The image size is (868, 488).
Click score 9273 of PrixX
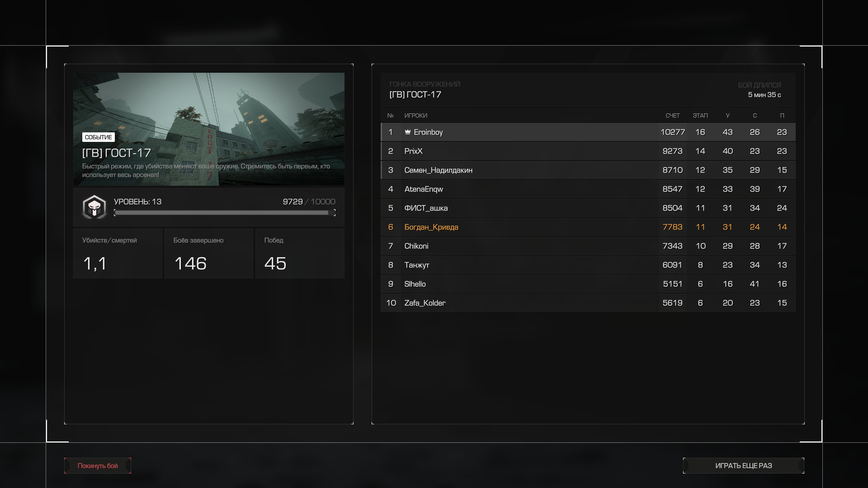pyautogui.click(x=673, y=151)
